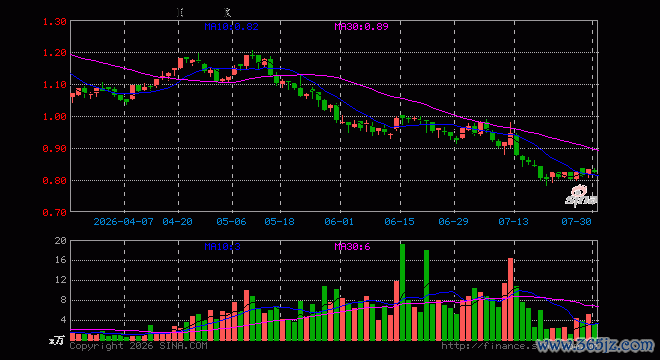The width and height of the screenshot is (660, 360).
Task: Click the MA10:3 volume indicator label
Action: [222, 246]
